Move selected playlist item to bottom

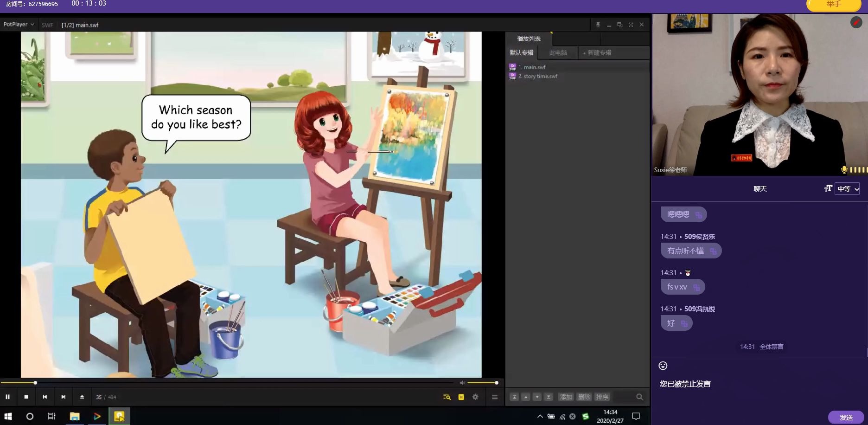pyautogui.click(x=549, y=397)
